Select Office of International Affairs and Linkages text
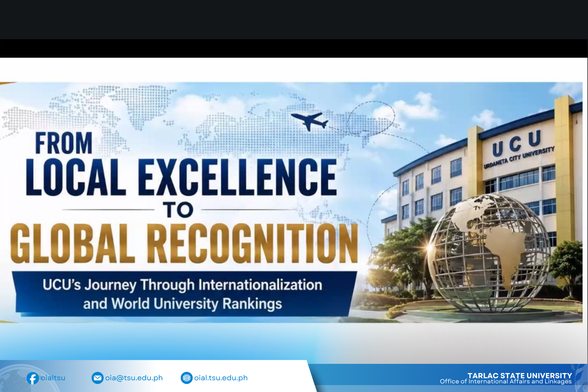This screenshot has height=392, width=588. (506, 381)
